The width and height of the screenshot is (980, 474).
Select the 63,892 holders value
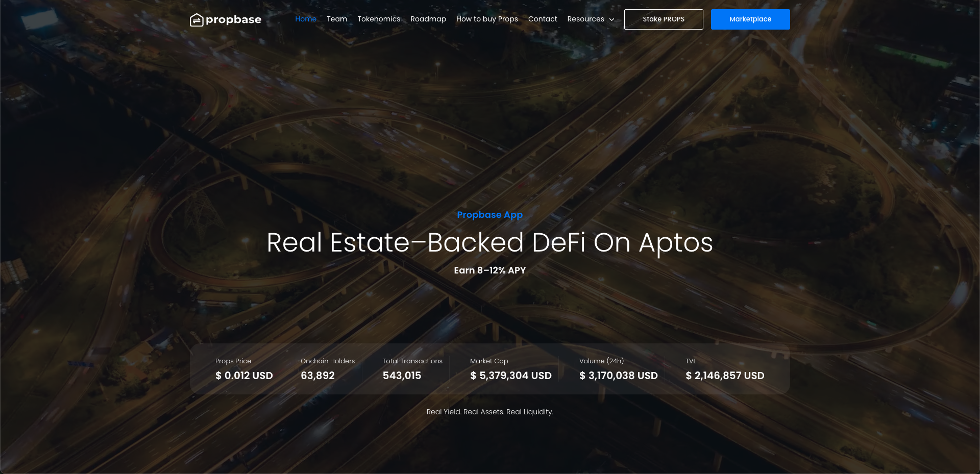tap(317, 376)
